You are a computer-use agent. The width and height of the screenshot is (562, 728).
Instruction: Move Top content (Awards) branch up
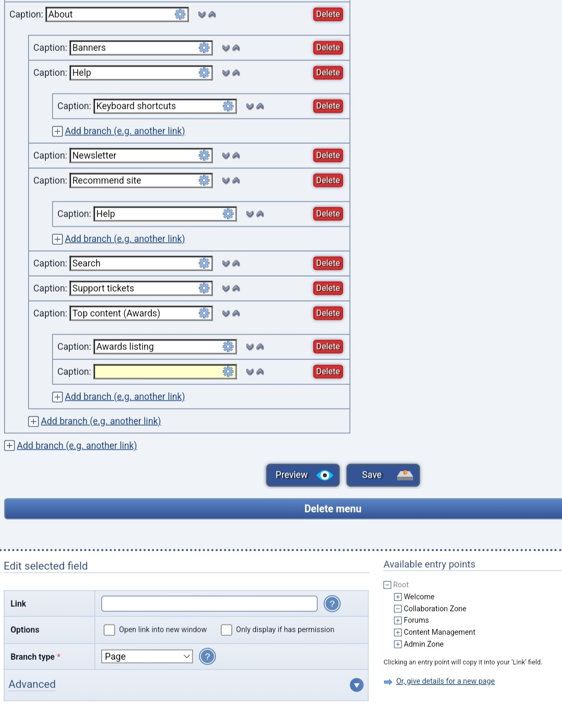point(236,313)
